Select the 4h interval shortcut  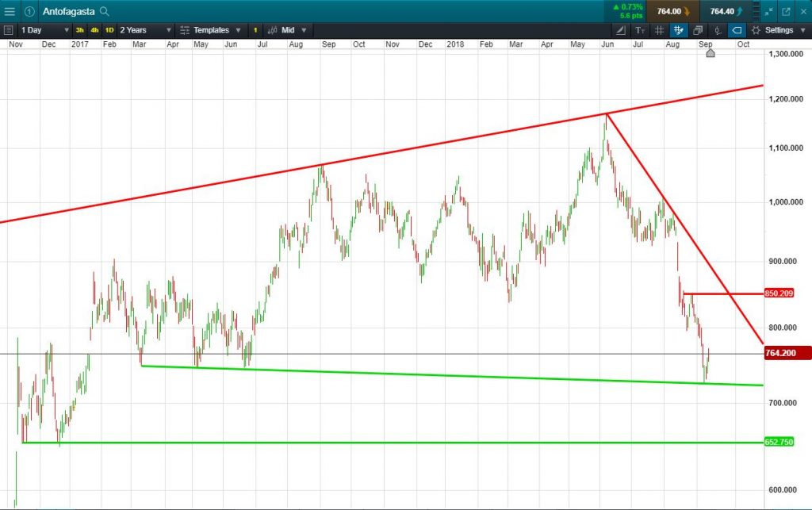click(94, 30)
